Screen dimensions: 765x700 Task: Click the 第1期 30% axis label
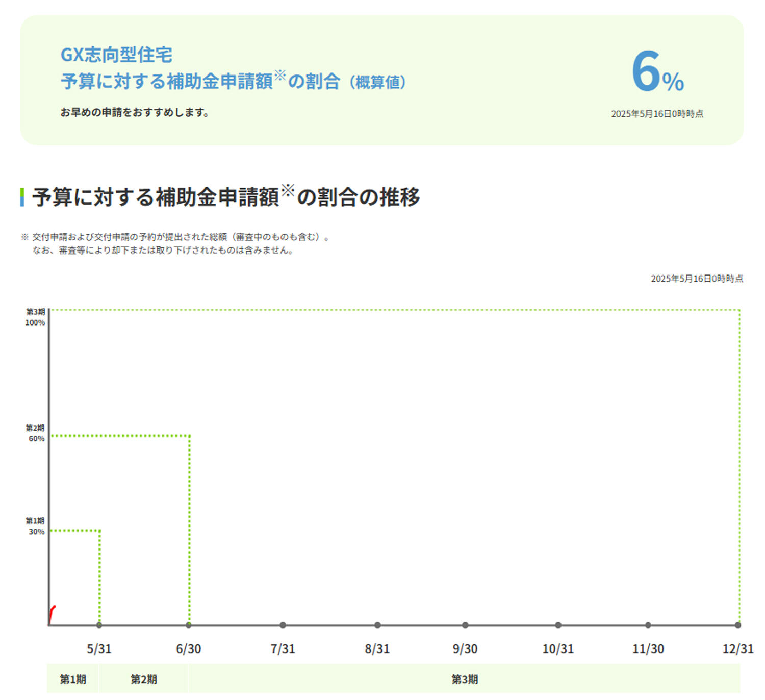(x=36, y=526)
